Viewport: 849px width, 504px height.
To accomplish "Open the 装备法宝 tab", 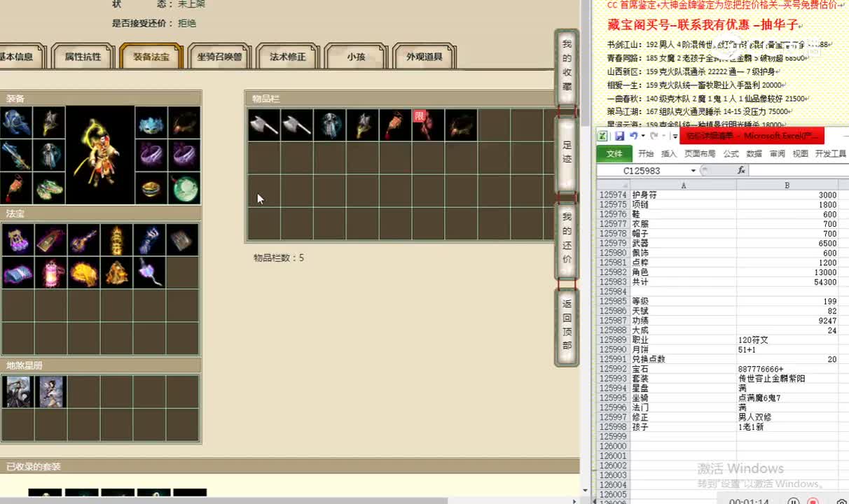I will (x=151, y=57).
